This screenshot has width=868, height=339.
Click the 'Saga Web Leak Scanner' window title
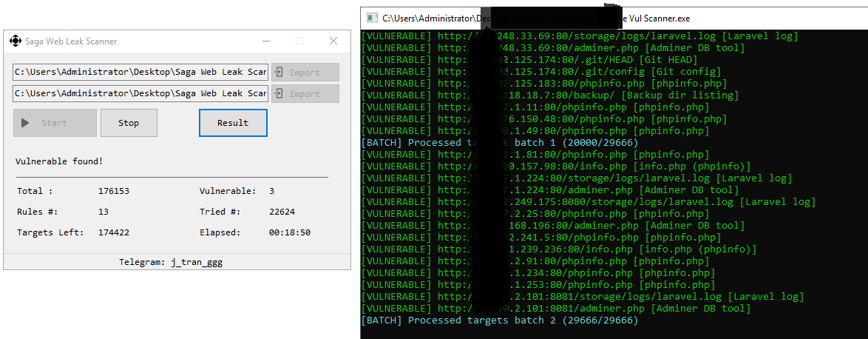[x=72, y=41]
